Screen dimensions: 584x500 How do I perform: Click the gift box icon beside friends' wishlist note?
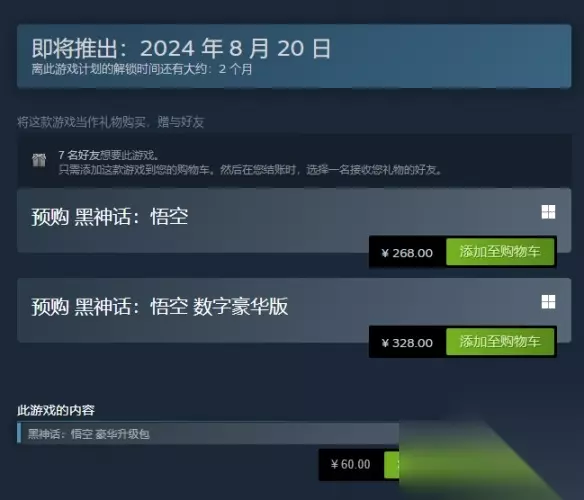pyautogui.click(x=39, y=160)
